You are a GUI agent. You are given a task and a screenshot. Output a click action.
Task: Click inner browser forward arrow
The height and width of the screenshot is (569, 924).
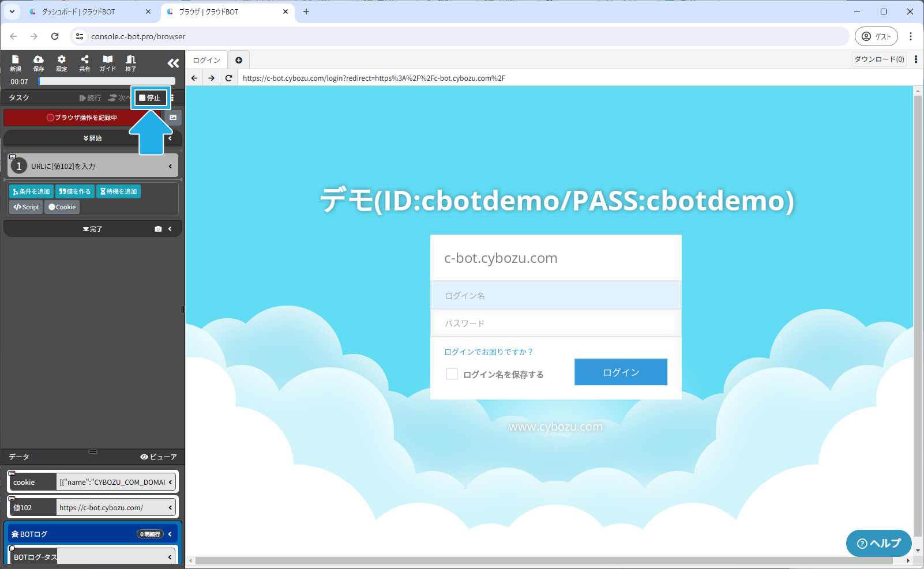(x=212, y=78)
